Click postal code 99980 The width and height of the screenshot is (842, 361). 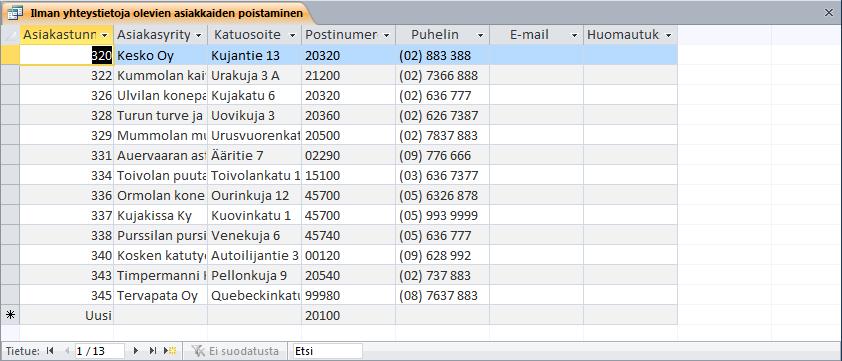[349, 295]
